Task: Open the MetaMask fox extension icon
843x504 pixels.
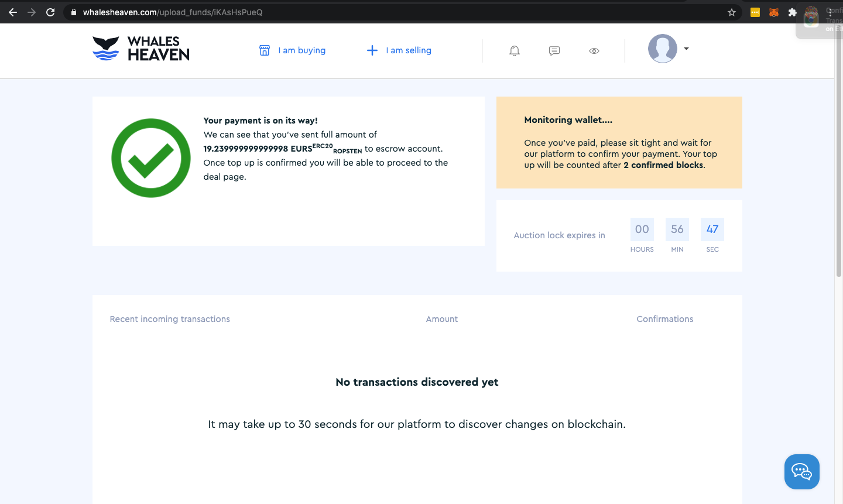Action: 774,12
